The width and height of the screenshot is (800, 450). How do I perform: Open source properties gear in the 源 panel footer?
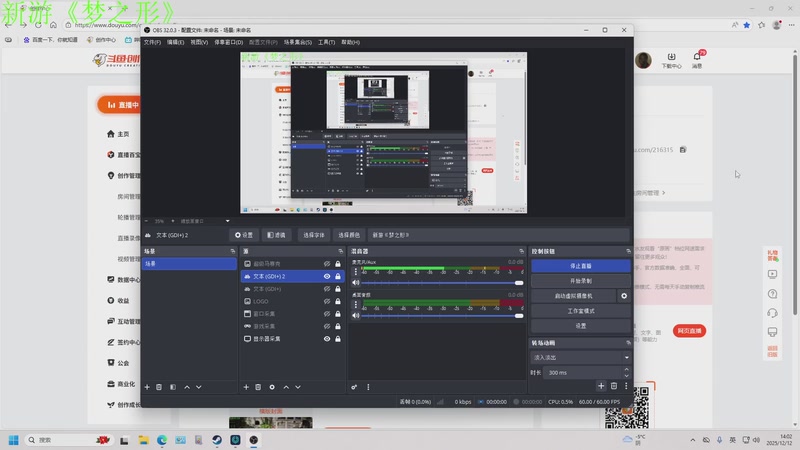pyautogui.click(x=272, y=387)
